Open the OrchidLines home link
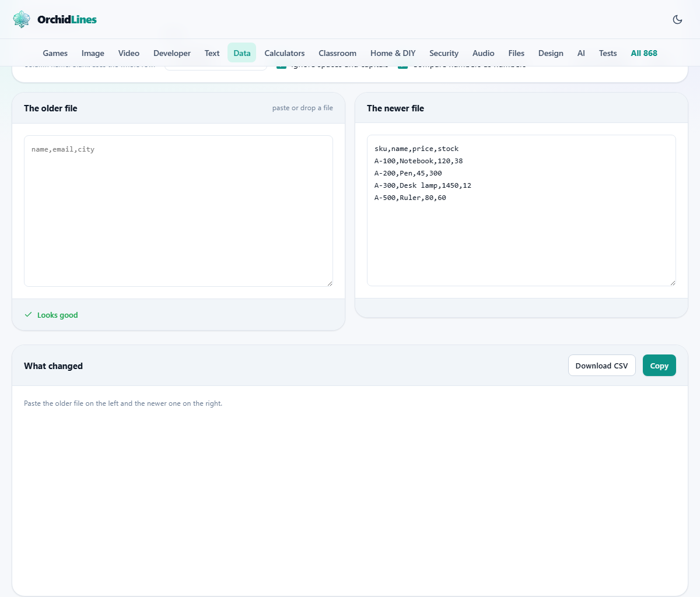 tap(55, 19)
